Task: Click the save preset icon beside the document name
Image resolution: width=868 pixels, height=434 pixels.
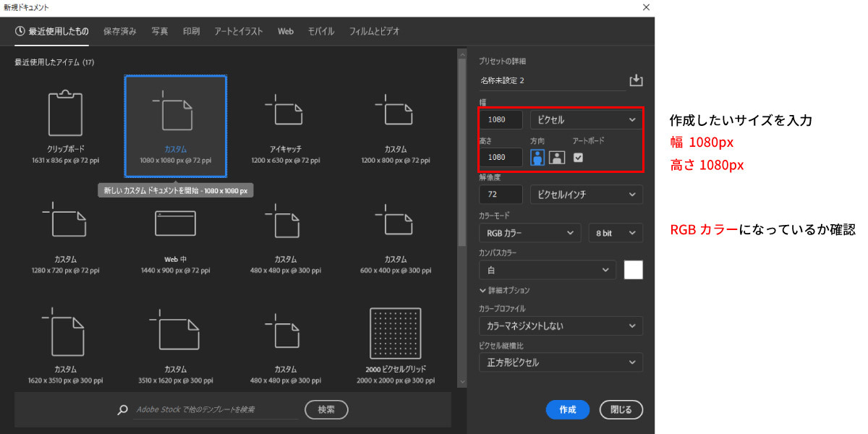Action: pyautogui.click(x=636, y=80)
